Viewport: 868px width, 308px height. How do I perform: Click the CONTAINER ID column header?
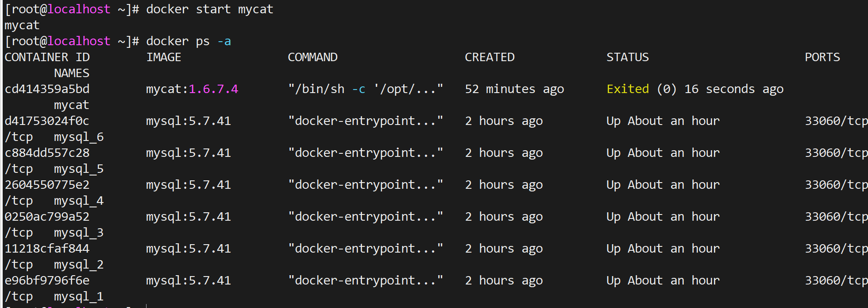(x=47, y=57)
